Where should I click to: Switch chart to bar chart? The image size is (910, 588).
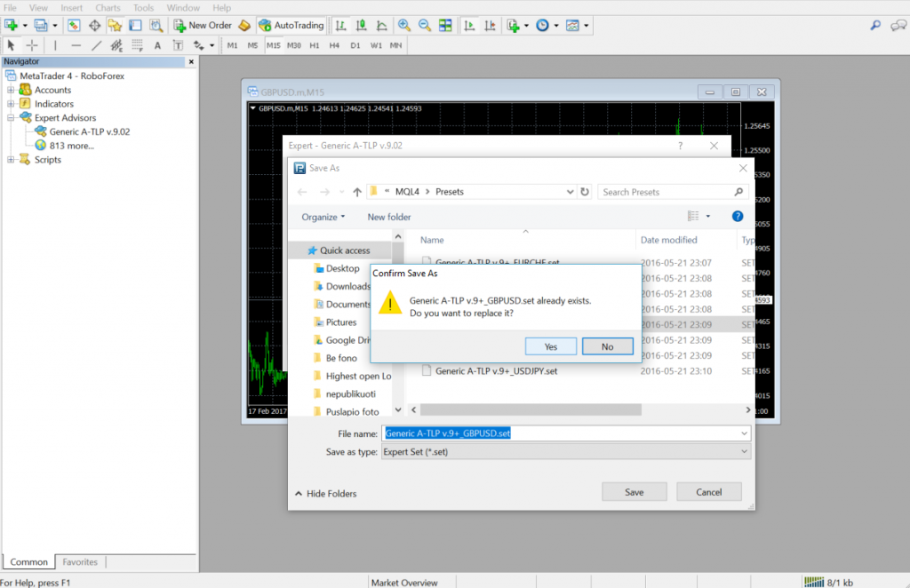click(x=340, y=25)
